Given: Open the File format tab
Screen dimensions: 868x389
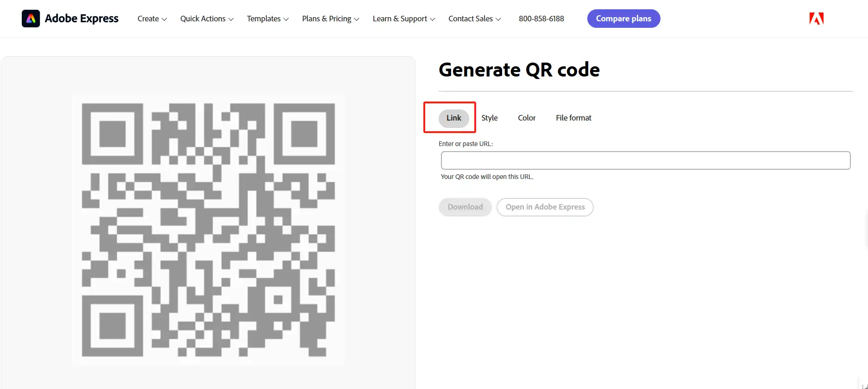Looking at the screenshot, I should click(x=573, y=118).
